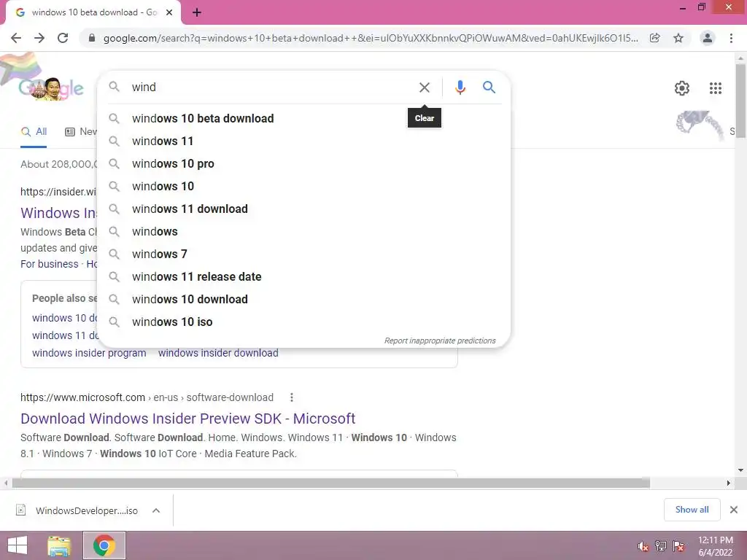Click the address bar URL
This screenshot has width=747, height=560.
point(371,38)
